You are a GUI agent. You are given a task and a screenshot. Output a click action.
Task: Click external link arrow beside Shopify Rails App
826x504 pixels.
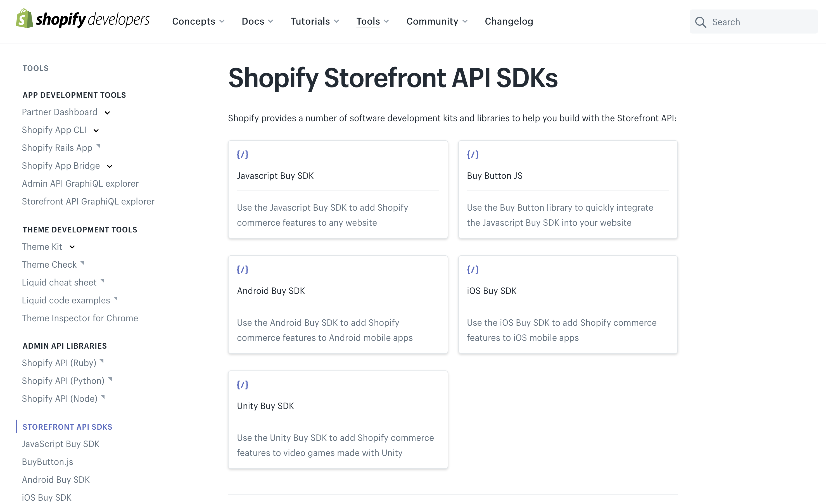click(x=99, y=146)
